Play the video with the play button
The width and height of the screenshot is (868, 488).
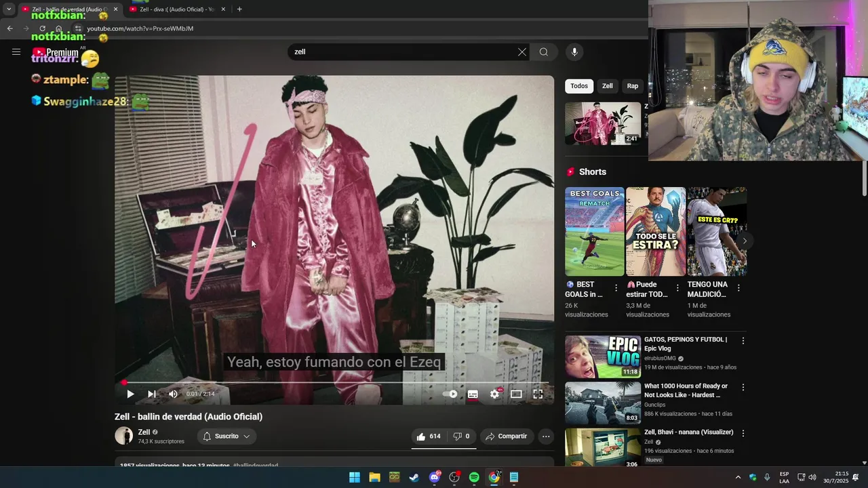(130, 394)
